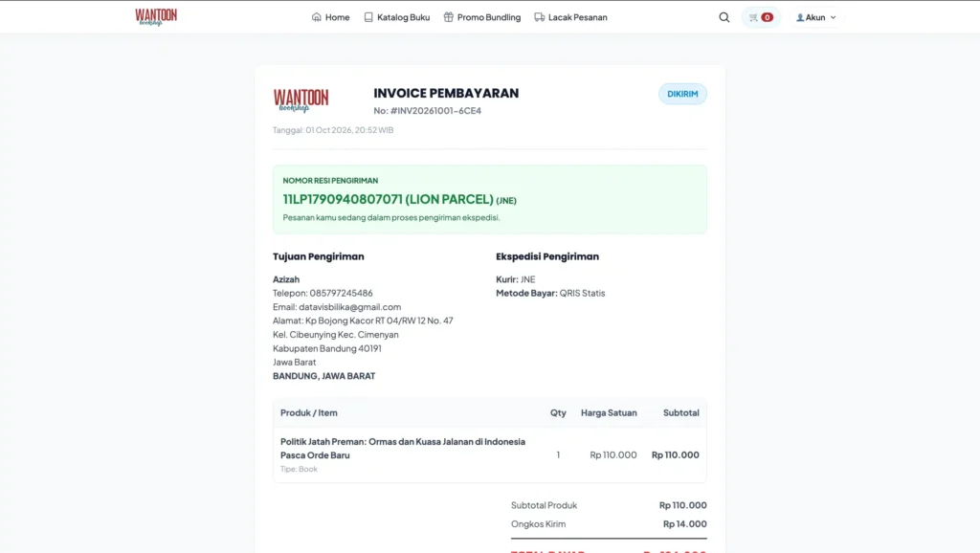Click the INVOICE PEMBAYARAN heading
Viewport: 980px width, 553px height.
pyautogui.click(x=446, y=93)
